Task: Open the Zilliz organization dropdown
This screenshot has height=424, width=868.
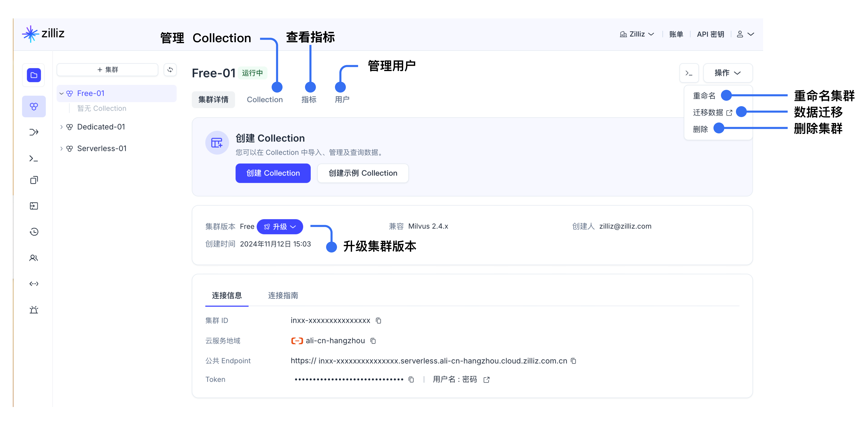Action: pyautogui.click(x=637, y=34)
